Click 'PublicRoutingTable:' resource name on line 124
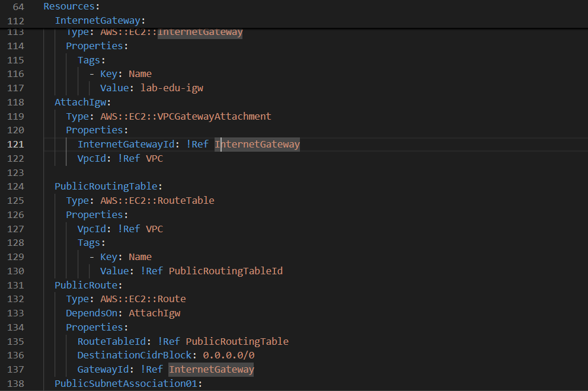Screen dimensions: 588x391 [108, 186]
